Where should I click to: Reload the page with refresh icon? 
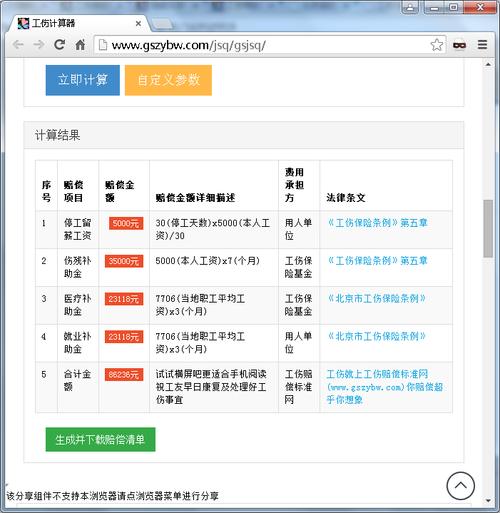coord(60,44)
